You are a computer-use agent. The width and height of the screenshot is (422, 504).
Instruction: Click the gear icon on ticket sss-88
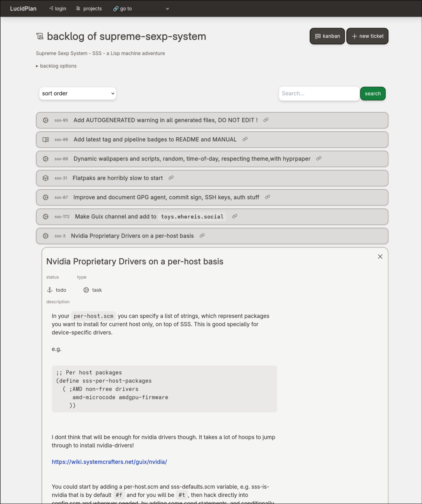click(x=46, y=159)
